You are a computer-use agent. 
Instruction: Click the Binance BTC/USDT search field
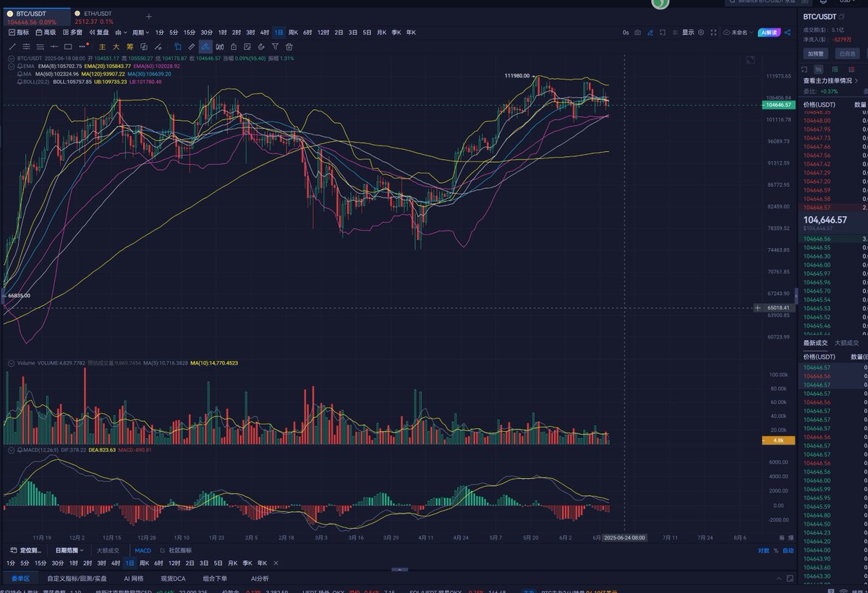767,3
